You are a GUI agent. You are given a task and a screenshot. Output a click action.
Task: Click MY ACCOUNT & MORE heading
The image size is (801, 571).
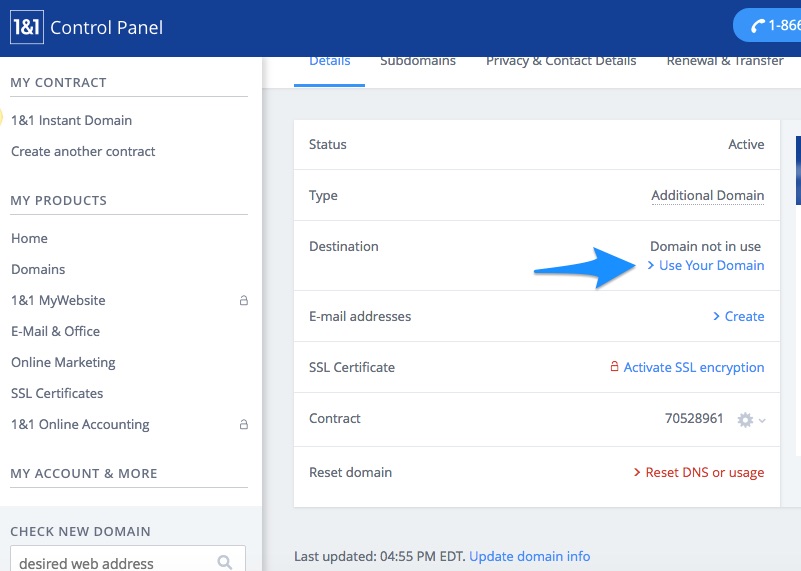coord(84,473)
